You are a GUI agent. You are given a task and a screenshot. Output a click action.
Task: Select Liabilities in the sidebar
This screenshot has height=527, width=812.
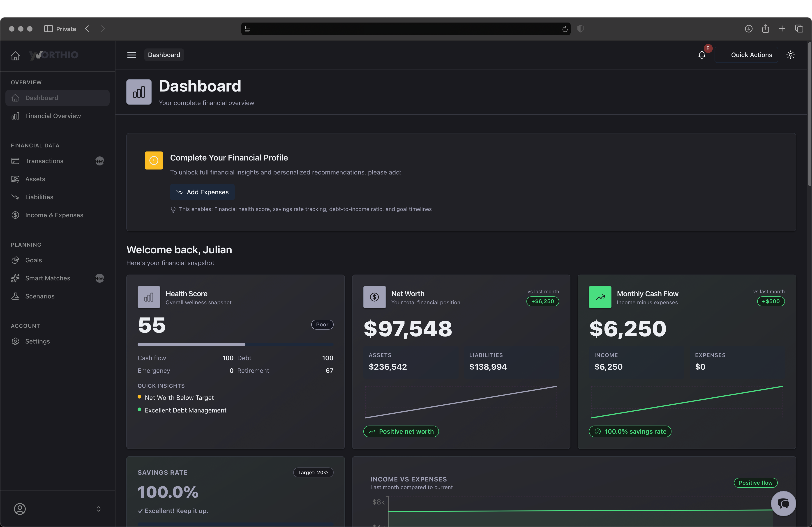click(x=39, y=197)
